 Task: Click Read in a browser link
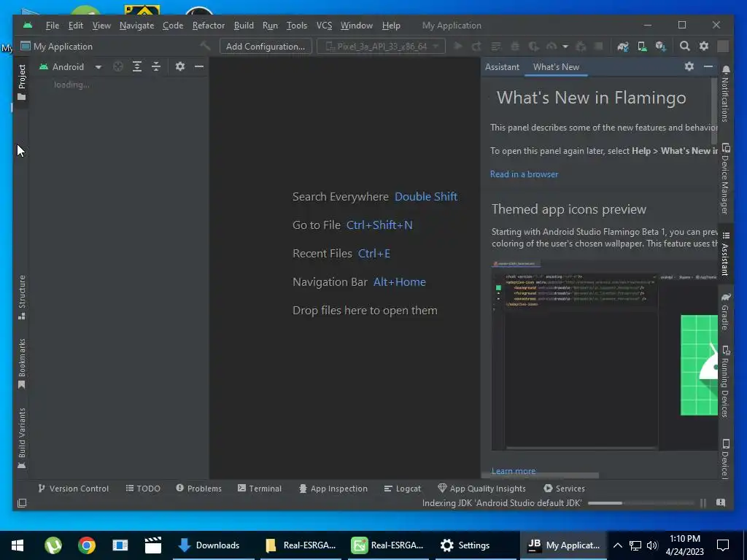point(524,174)
